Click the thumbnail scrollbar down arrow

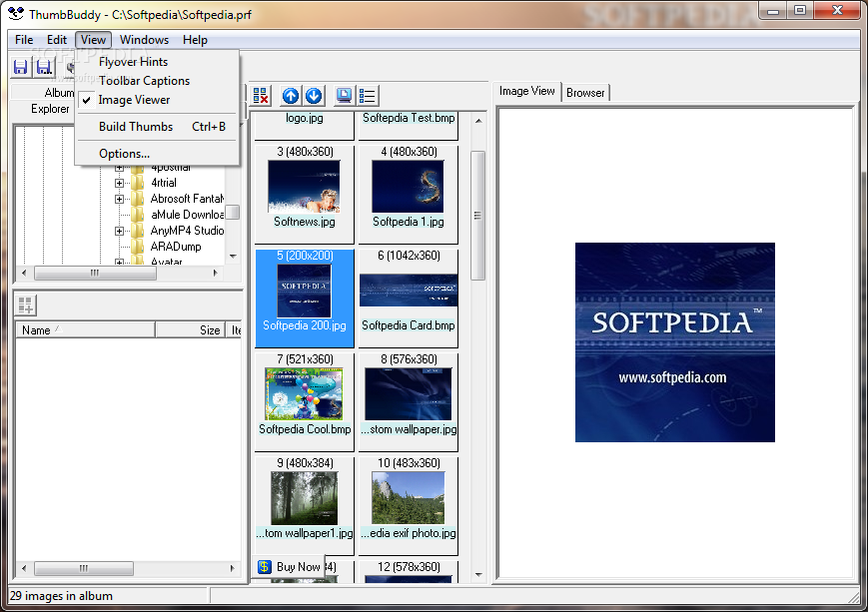tap(478, 575)
